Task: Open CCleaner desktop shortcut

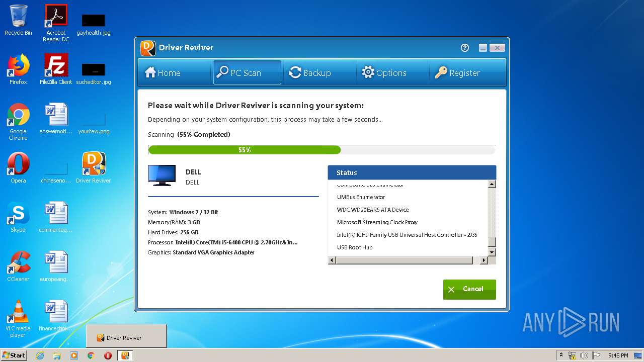Action: (x=18, y=266)
